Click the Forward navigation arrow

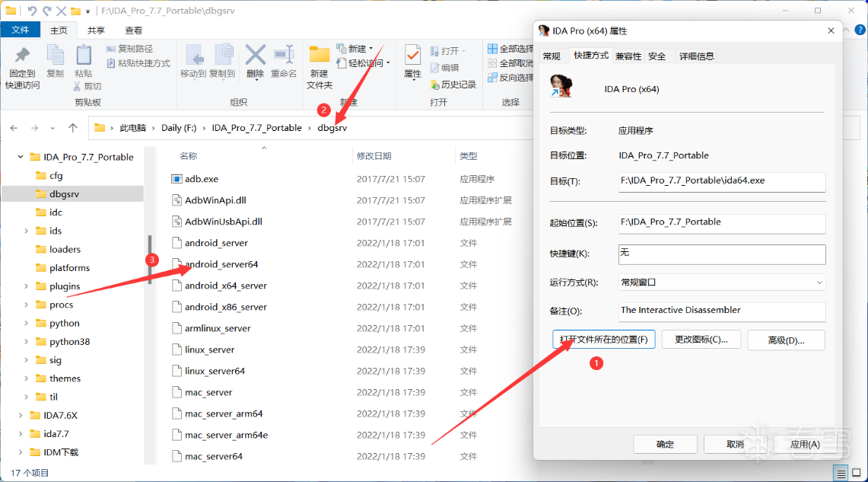[x=34, y=128]
